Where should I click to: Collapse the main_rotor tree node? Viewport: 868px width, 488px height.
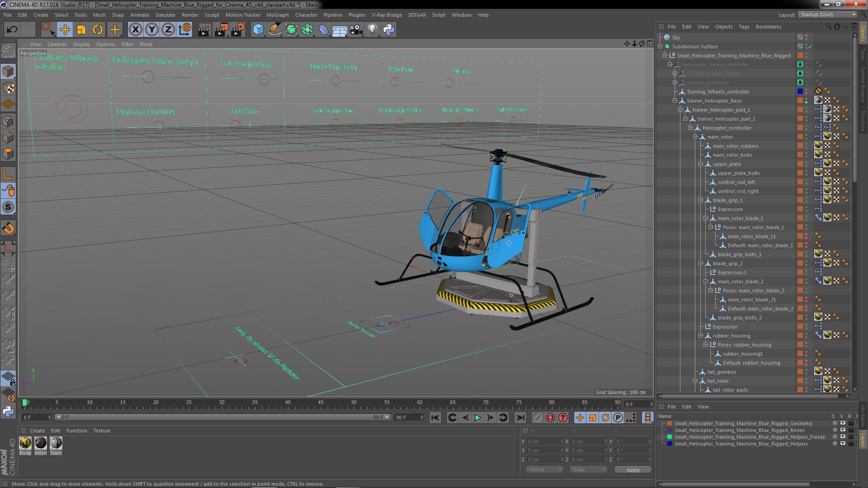(695, 137)
